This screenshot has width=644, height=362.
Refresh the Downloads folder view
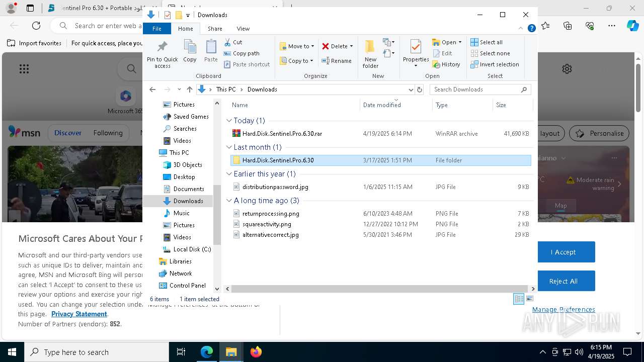420,89
